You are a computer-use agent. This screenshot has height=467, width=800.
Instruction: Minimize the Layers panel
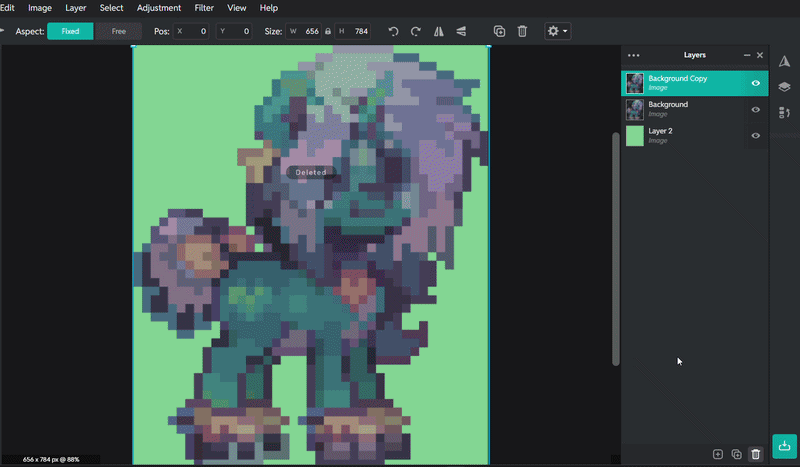tap(747, 55)
